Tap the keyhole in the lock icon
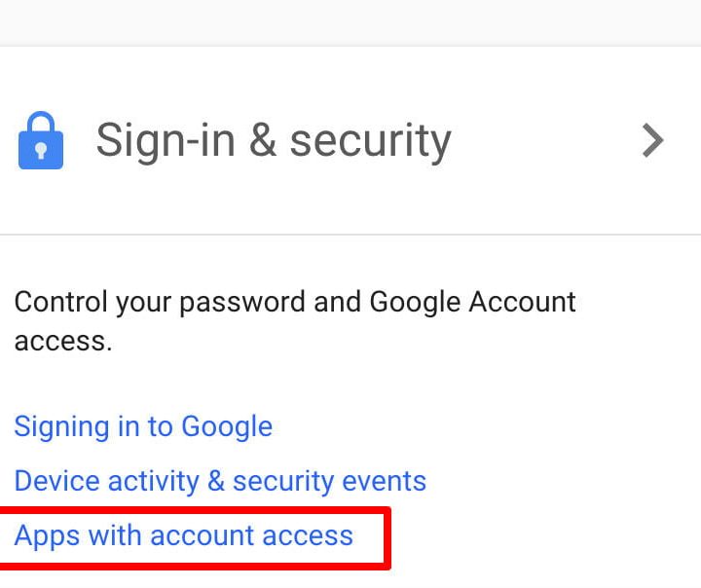701x588 pixels. click(x=41, y=151)
